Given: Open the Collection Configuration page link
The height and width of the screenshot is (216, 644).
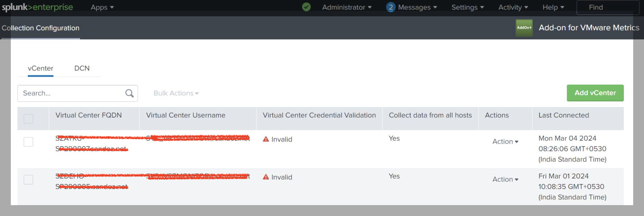Looking at the screenshot, I should pyautogui.click(x=40, y=28).
